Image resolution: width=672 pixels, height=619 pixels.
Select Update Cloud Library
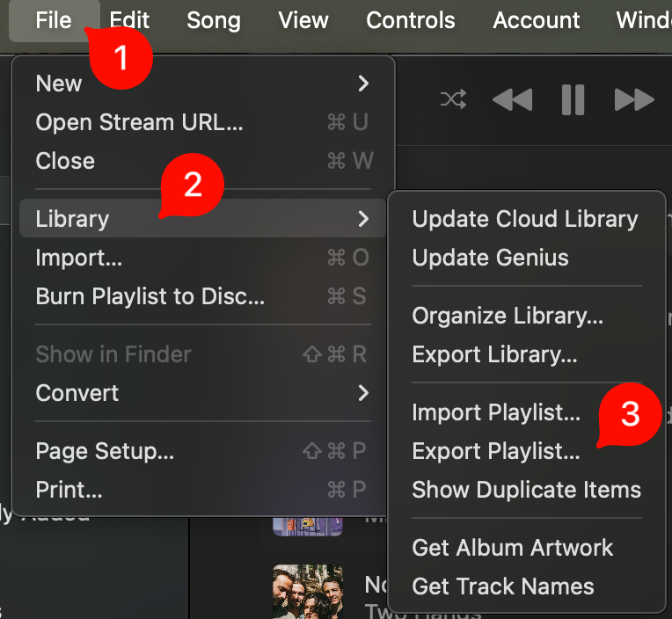click(527, 218)
